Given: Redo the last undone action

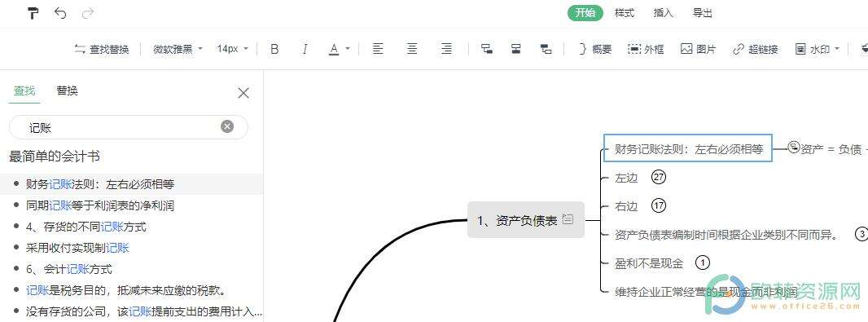Looking at the screenshot, I should [x=87, y=13].
